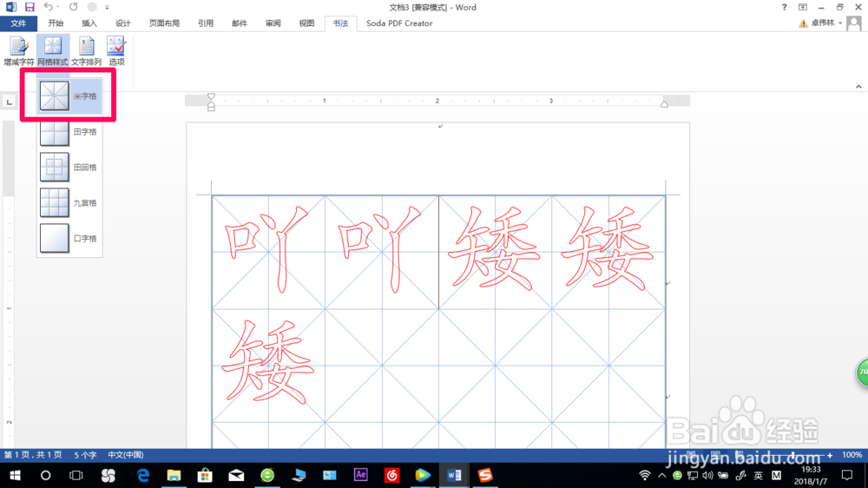This screenshot has height=488, width=868.
Task: Open the Mail app from taskbar
Action: click(x=236, y=475)
